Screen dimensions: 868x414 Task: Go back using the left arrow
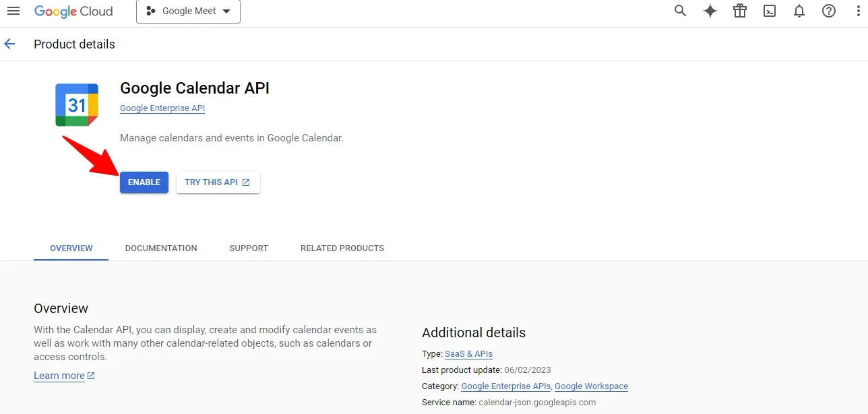(x=9, y=44)
